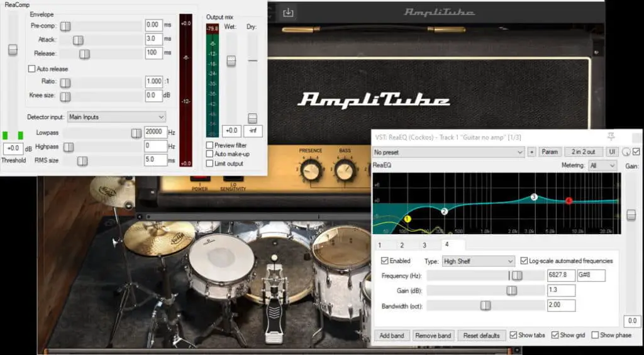Toggle Log-scale automated frequencies checkbox

(x=524, y=261)
